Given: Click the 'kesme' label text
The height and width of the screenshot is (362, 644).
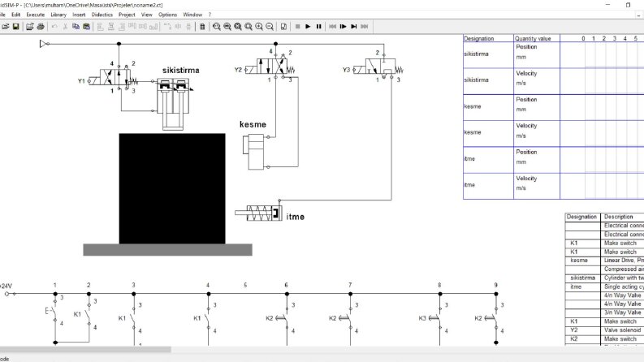Looking at the screenshot, I should (253, 124).
